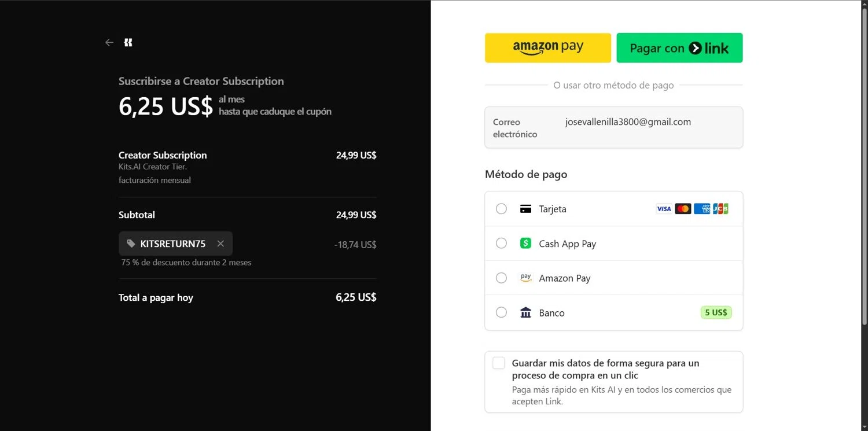Go back using the left arrow icon
Viewport: 868px width, 431px height.
point(109,42)
